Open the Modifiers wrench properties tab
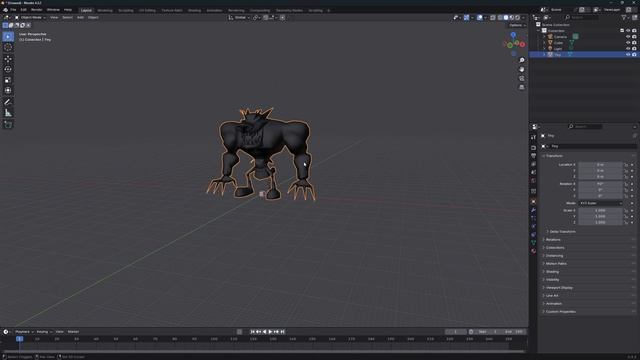The image size is (640, 360). tap(533, 210)
